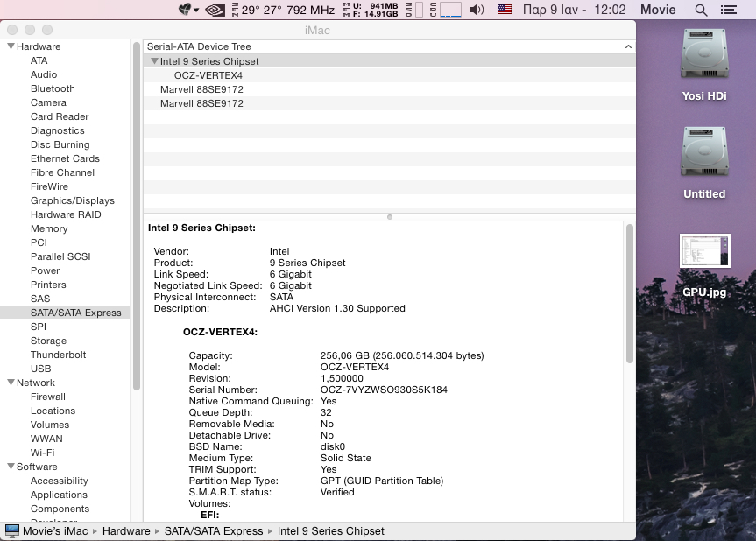Viewport: 756px width, 541px height.
Task: Collapse the Intel 9 Series Chipset row
Action: (x=154, y=61)
